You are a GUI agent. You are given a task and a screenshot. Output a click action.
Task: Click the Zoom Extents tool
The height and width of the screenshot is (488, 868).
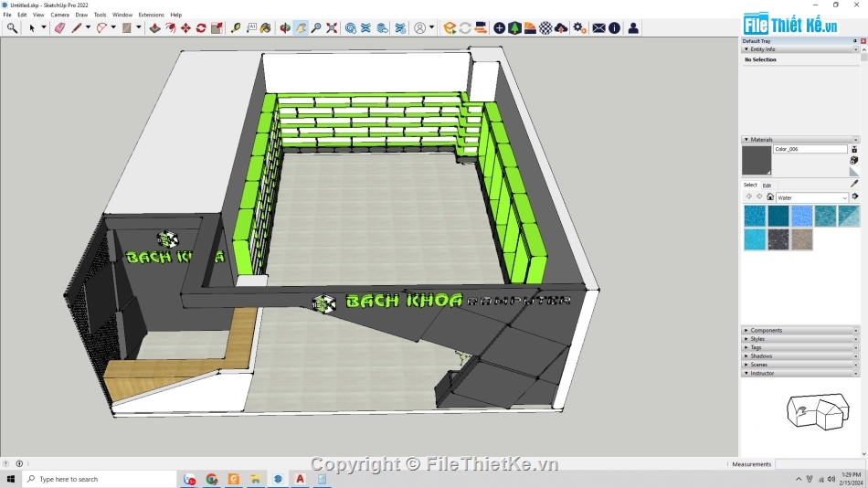coord(332,27)
